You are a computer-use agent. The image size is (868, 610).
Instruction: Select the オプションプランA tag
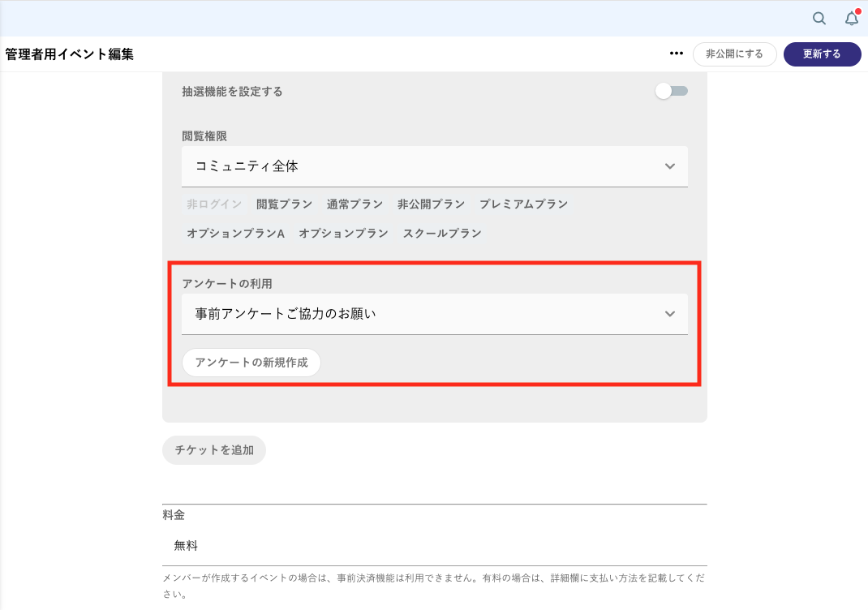235,234
